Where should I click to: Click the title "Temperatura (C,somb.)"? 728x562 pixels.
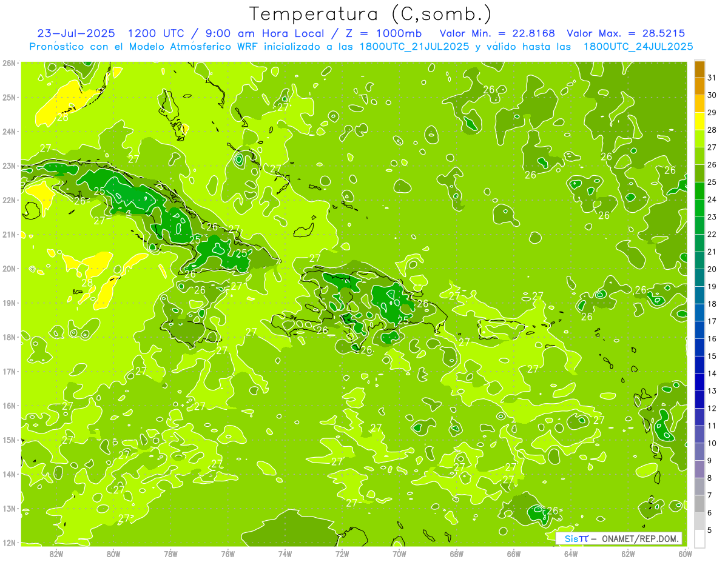[x=370, y=14]
